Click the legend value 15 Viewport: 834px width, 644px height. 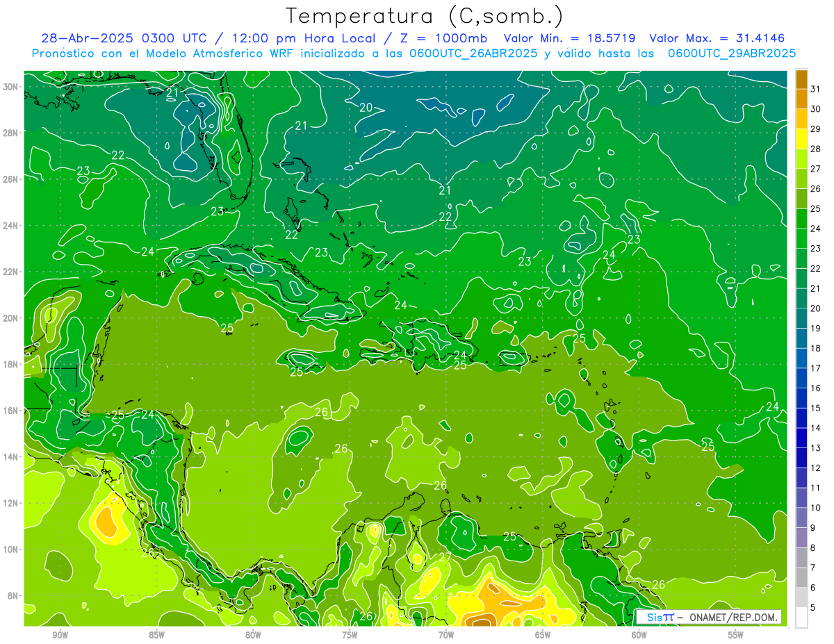coord(815,408)
